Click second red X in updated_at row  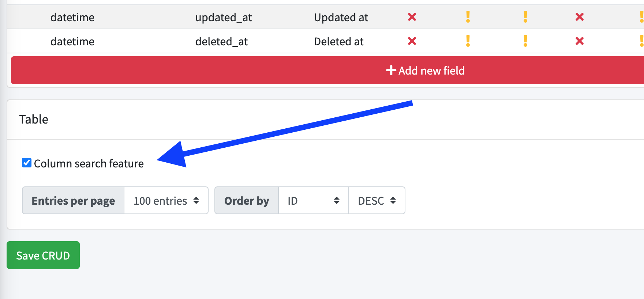point(580,17)
